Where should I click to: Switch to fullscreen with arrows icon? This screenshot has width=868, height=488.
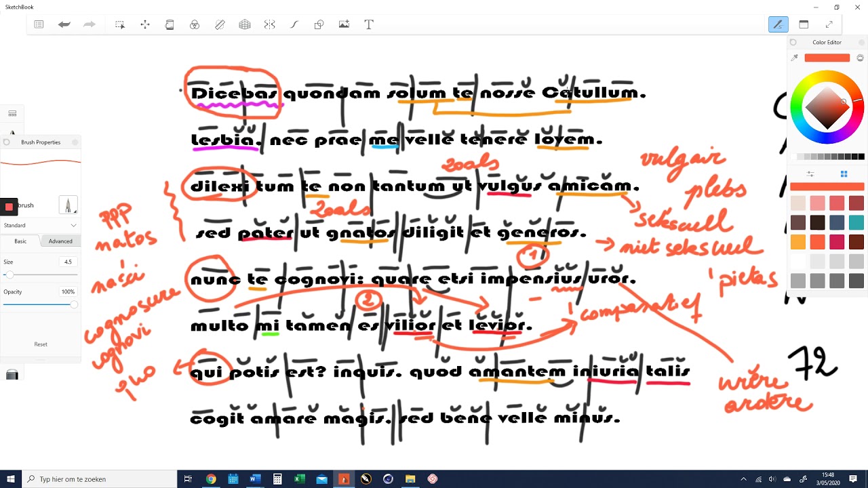829,24
